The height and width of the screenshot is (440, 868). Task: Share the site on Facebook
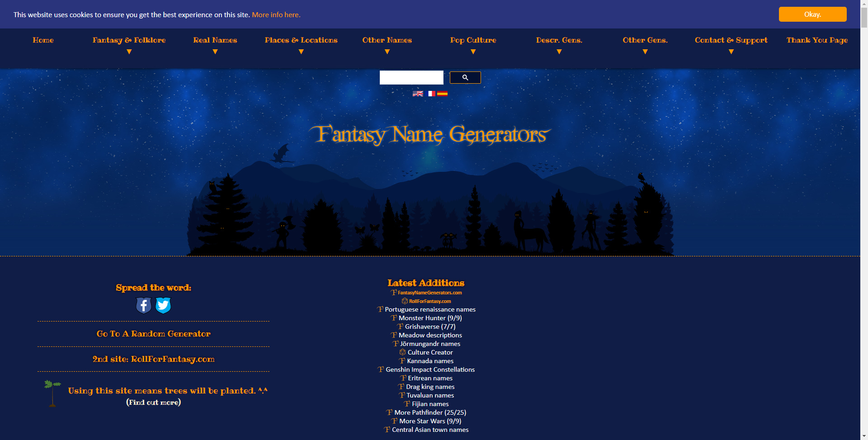(x=144, y=306)
